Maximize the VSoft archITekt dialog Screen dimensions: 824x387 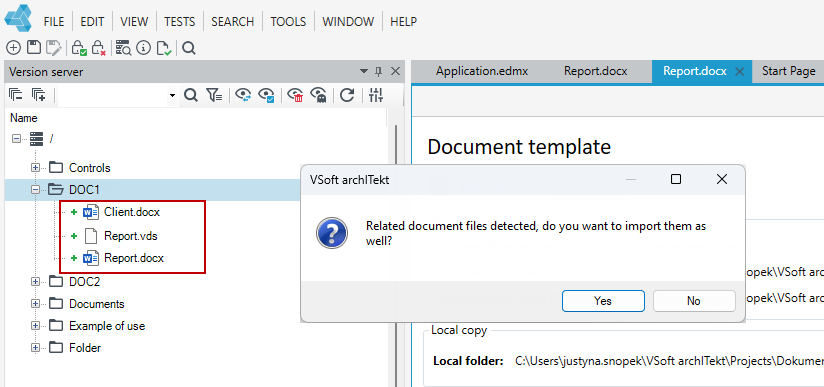click(676, 179)
